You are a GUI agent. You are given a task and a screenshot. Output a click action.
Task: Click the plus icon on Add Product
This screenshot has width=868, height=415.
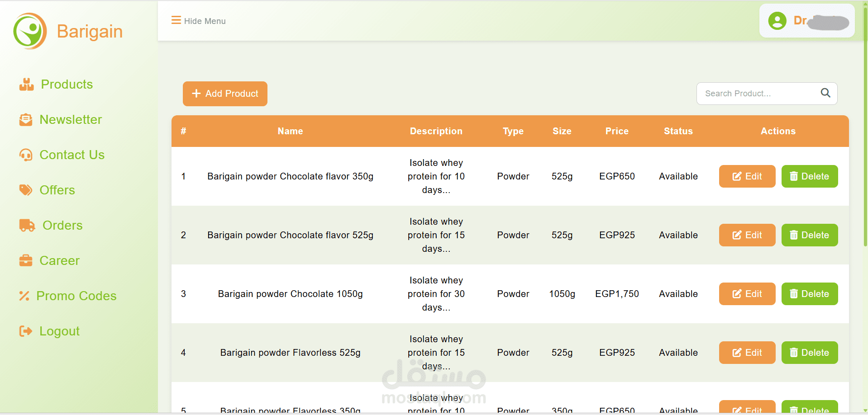click(x=196, y=94)
